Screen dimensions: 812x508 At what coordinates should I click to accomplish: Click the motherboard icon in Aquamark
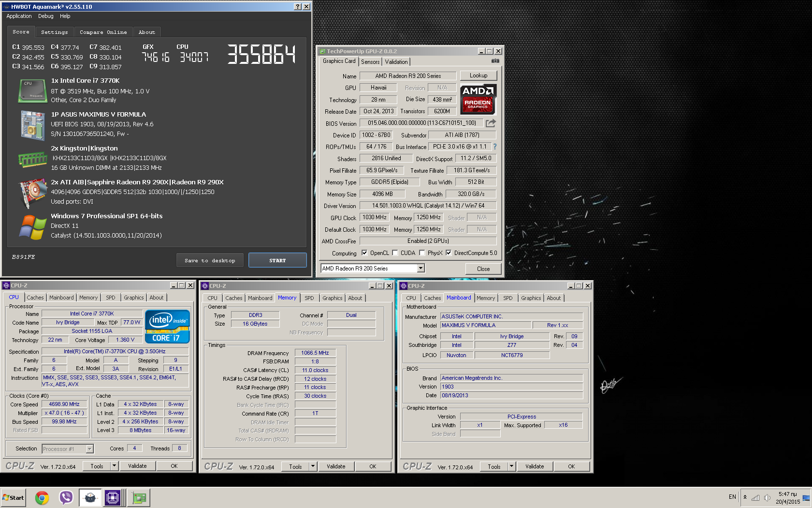[32, 125]
